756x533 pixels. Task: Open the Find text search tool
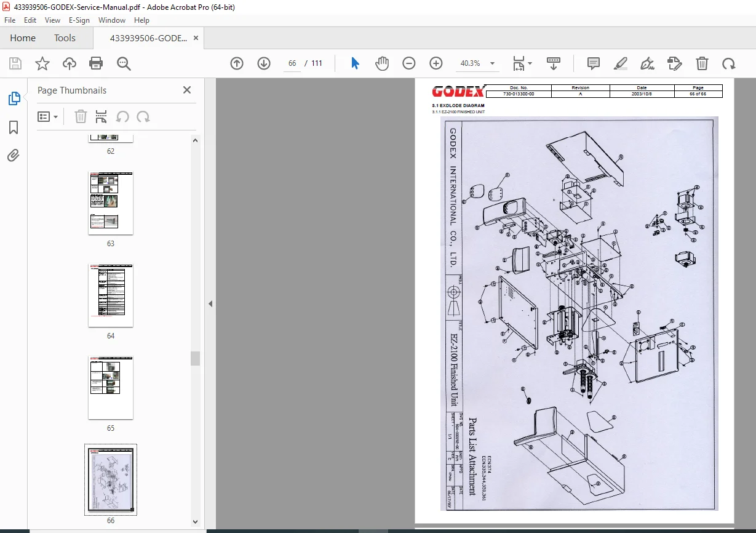[124, 63]
